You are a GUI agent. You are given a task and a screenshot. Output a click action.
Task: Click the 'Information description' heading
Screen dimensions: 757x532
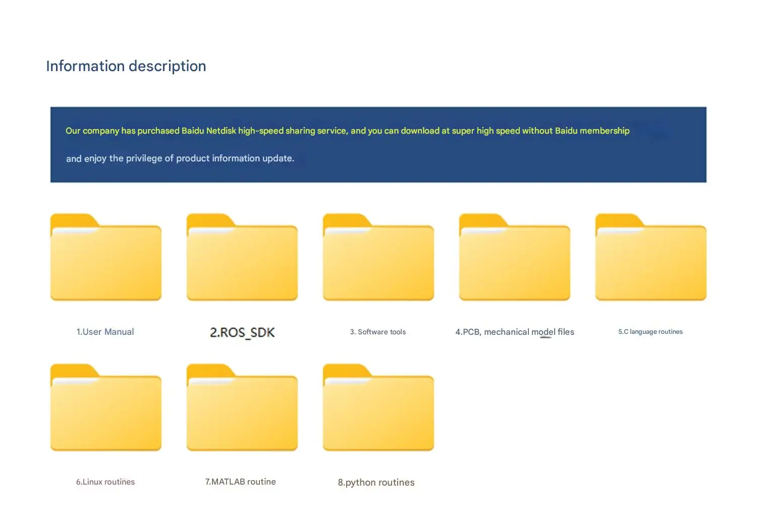tap(126, 66)
